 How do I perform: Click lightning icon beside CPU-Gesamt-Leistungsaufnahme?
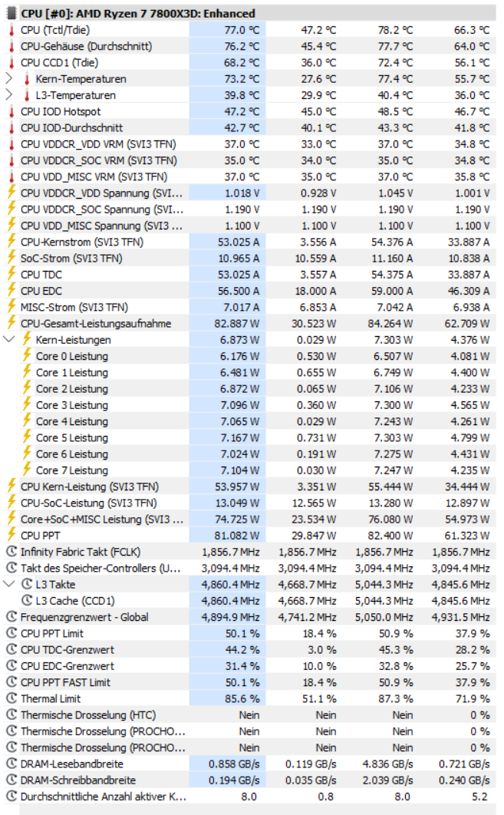(12, 323)
